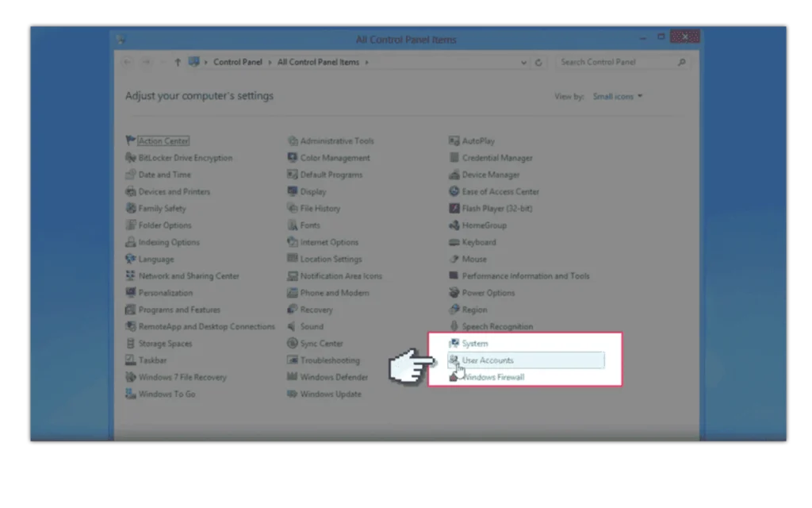The image size is (812, 508).
Task: Open RemoteApp and Desktop Connections link
Action: [x=207, y=326]
